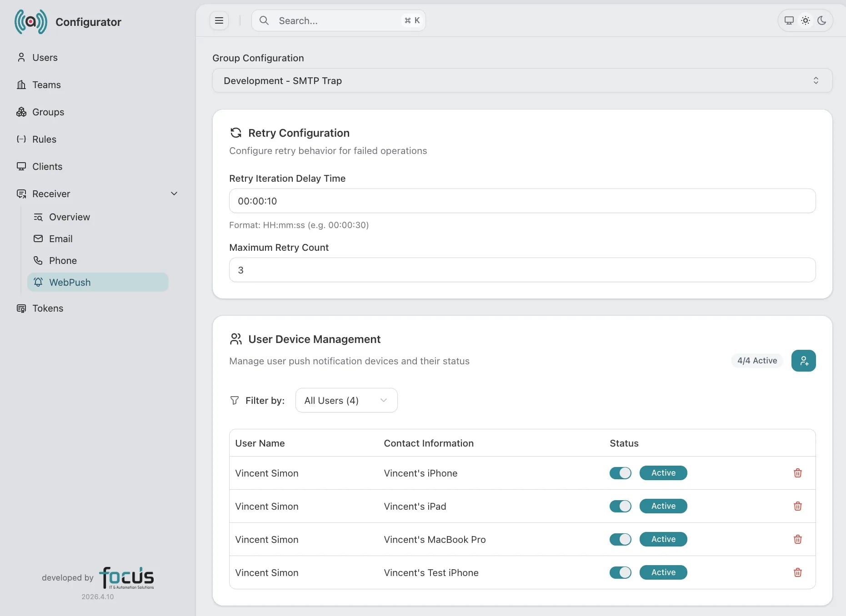The image size is (846, 616).
Task: Click the Status column header
Action: [624, 443]
